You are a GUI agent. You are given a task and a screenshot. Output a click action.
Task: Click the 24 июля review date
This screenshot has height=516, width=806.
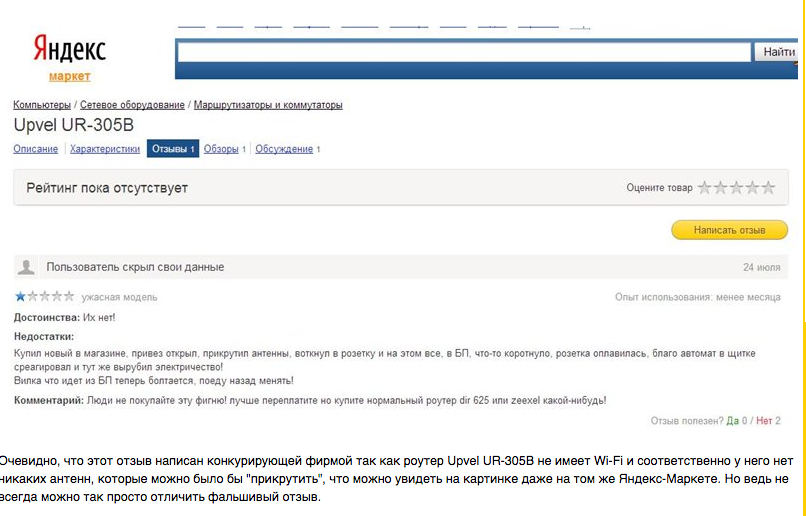(x=761, y=267)
